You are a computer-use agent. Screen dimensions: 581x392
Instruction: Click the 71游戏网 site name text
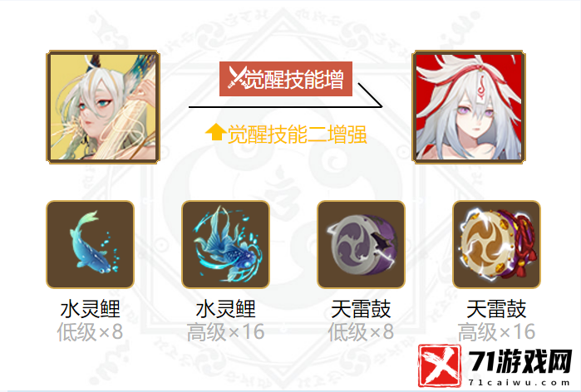pos(519,361)
